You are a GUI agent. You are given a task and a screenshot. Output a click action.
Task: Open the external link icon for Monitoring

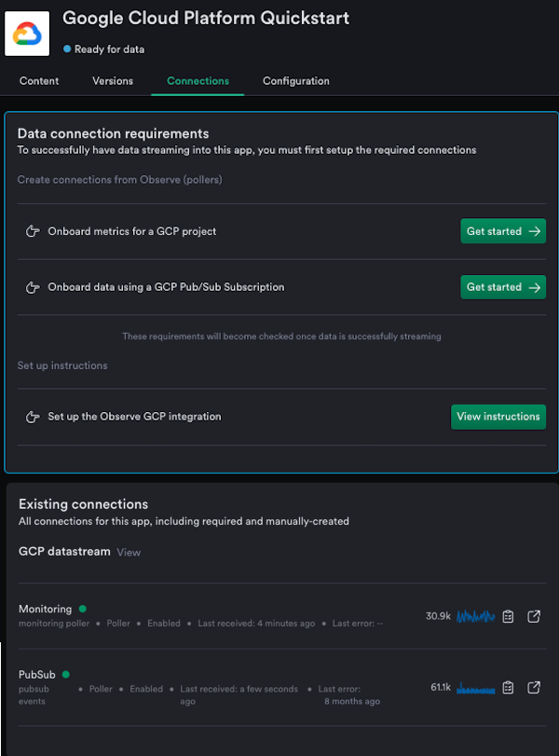[534, 616]
